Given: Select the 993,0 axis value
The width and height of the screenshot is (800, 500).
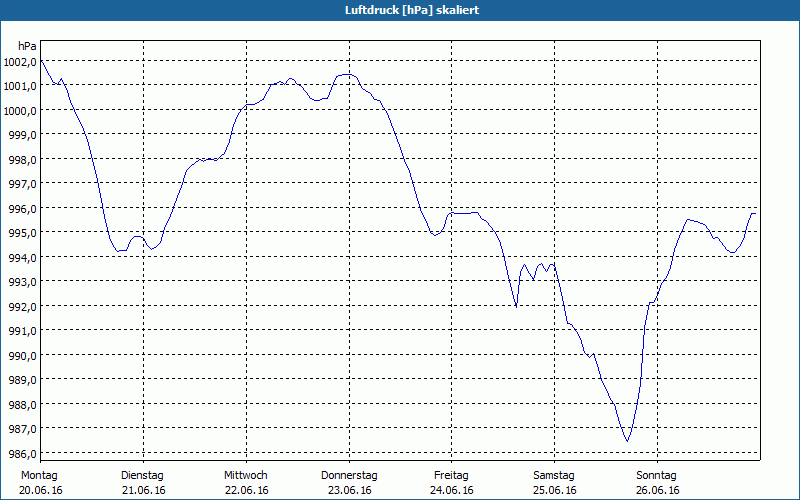Looking at the screenshot, I should pos(23,282).
